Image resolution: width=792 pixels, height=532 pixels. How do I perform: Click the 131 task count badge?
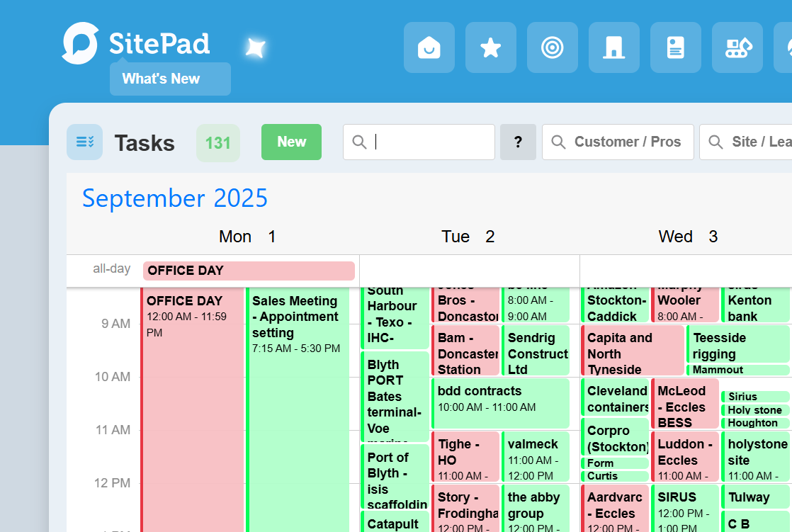(218, 143)
